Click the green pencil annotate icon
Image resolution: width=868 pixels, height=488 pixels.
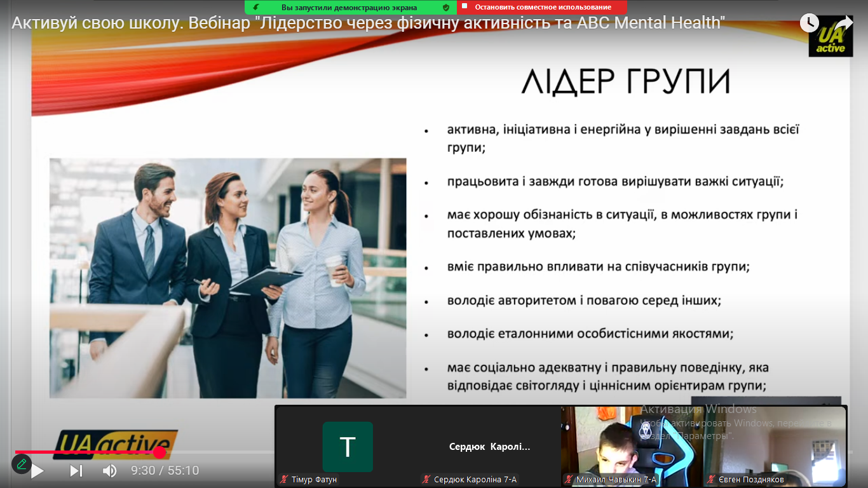tap(22, 463)
